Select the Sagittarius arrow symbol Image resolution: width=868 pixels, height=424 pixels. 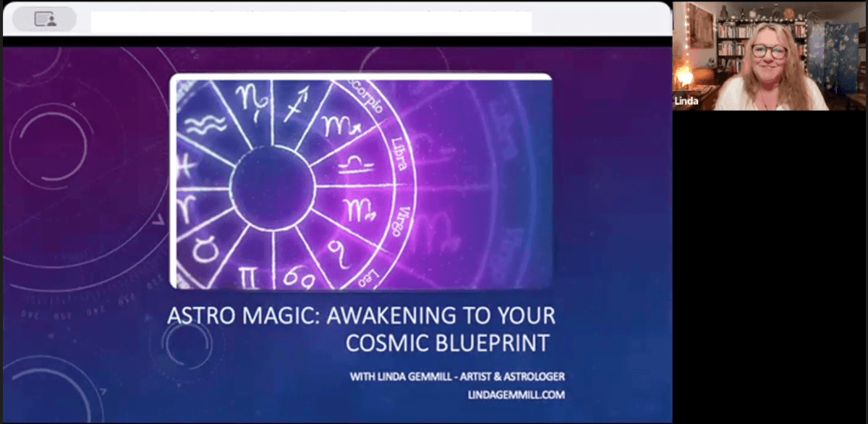pos(297,105)
